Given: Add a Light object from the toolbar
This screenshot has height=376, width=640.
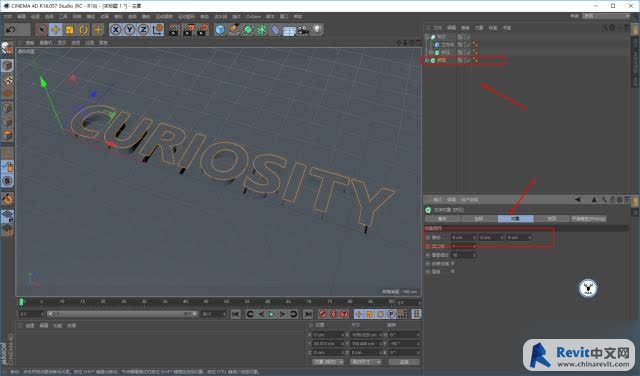Looking at the screenshot, I should (317, 30).
